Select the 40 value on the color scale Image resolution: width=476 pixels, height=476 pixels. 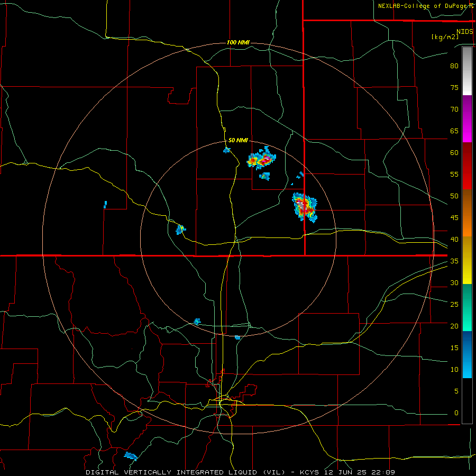(x=454, y=239)
